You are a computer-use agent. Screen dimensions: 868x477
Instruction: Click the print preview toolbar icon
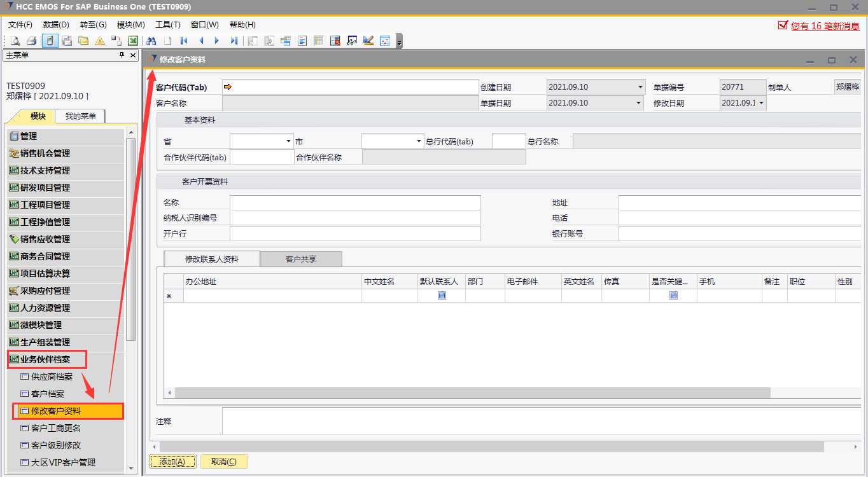click(x=15, y=41)
